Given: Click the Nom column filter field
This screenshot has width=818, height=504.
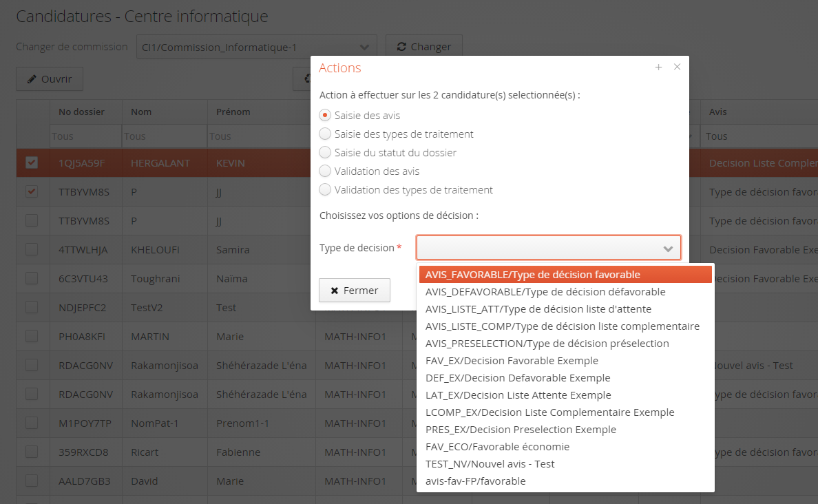Looking at the screenshot, I should [x=164, y=136].
